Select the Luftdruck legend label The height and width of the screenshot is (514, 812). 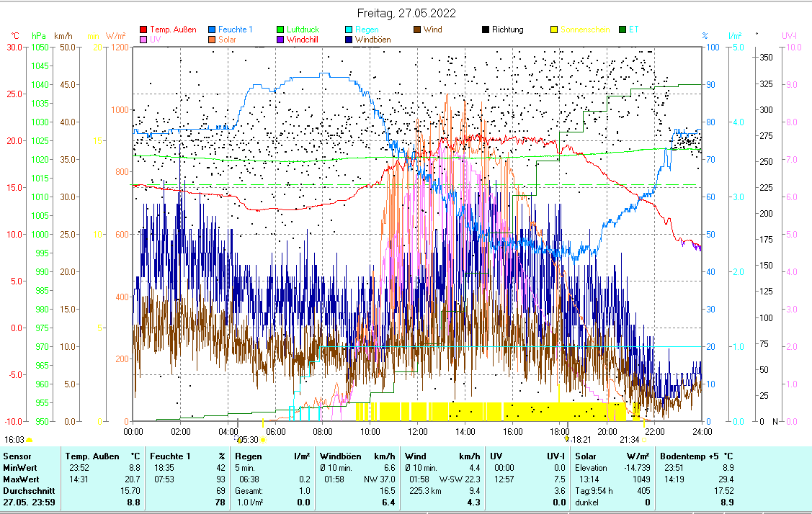303,30
